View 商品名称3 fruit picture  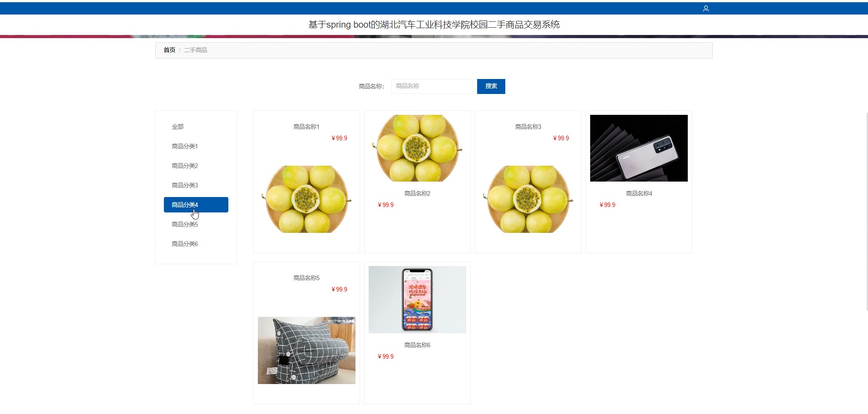pyautogui.click(x=528, y=199)
